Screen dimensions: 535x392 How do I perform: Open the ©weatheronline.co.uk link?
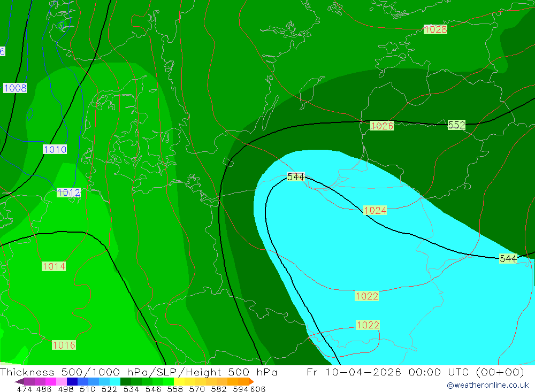[x=488, y=385]
